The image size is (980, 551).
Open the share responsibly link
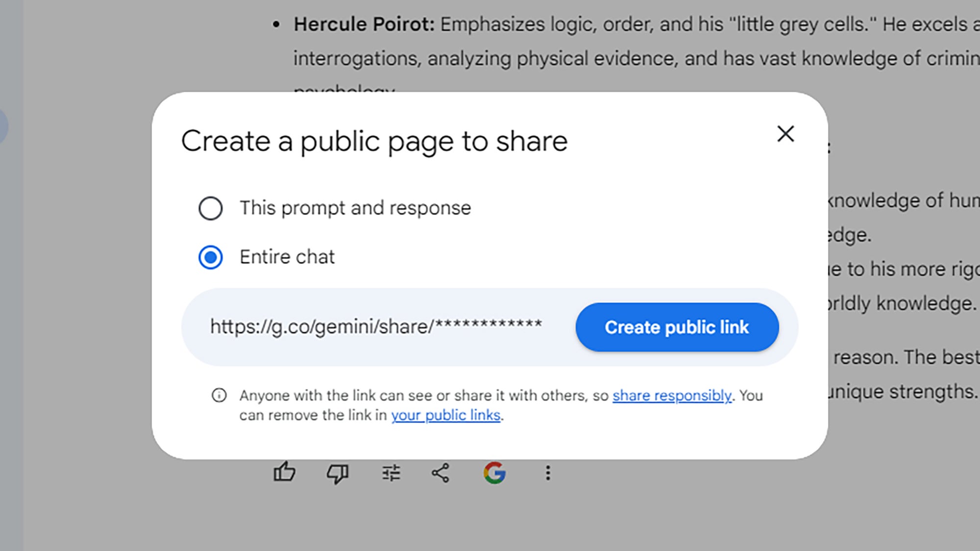(672, 395)
